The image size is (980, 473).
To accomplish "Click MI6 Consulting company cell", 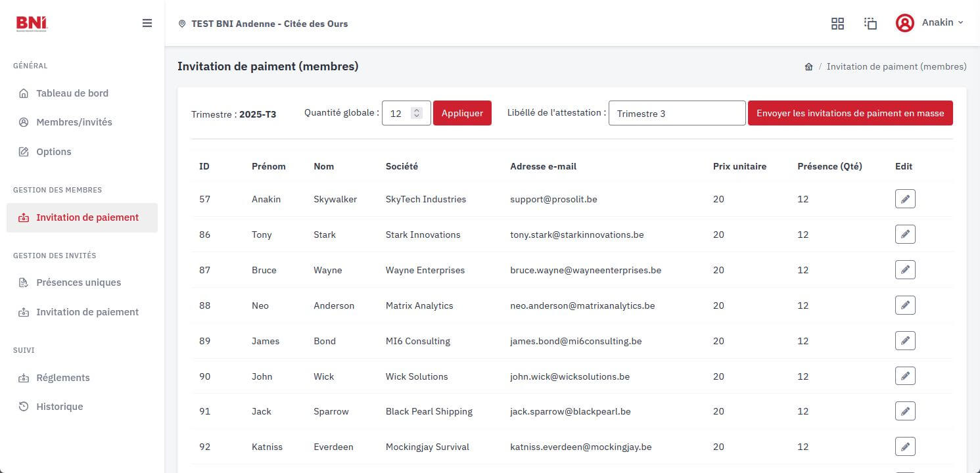I will (x=418, y=341).
